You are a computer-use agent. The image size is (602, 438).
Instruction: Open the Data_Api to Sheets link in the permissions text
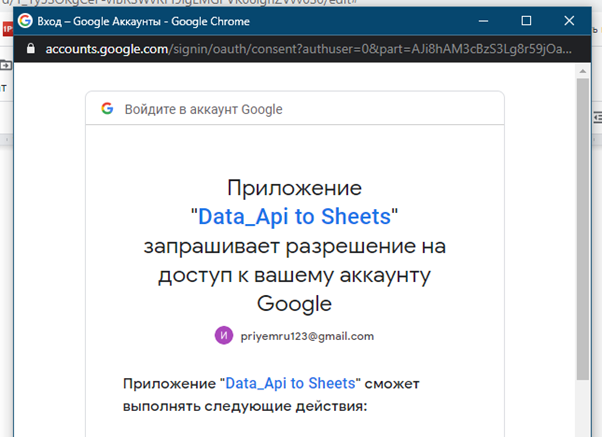click(290, 383)
